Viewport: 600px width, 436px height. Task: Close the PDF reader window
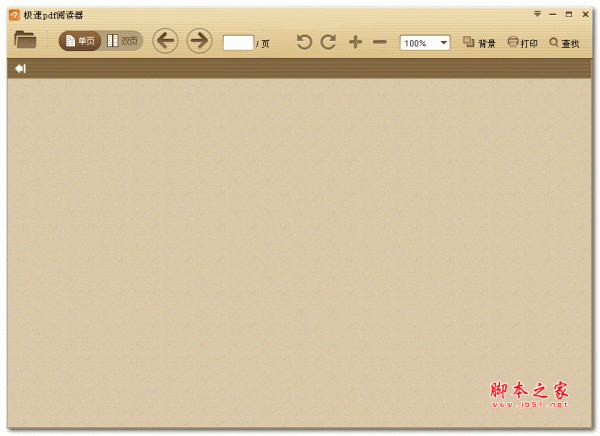click(585, 14)
